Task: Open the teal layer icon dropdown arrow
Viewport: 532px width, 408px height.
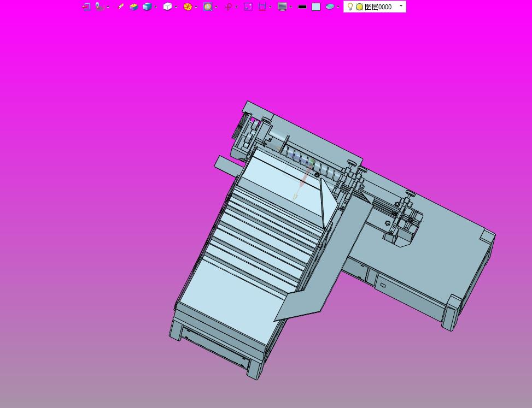Action: [338, 7]
